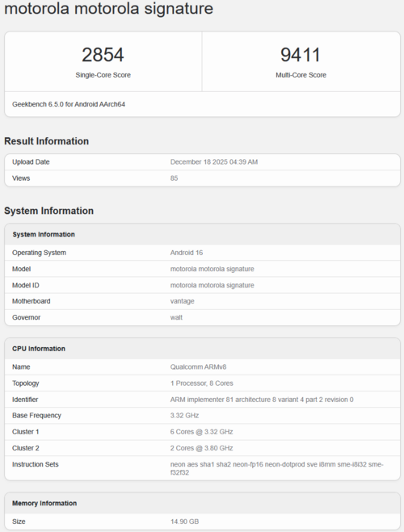Select the memory size '14.90 GB'

184,522
